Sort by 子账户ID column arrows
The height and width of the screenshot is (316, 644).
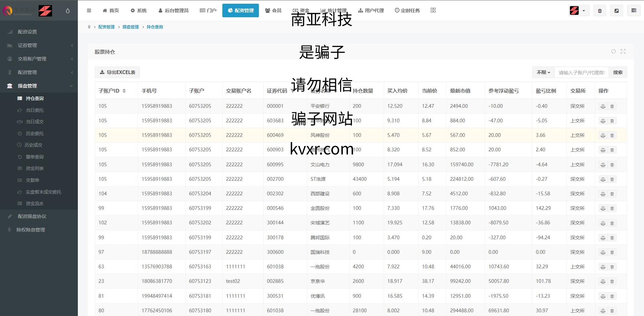pyautogui.click(x=124, y=91)
